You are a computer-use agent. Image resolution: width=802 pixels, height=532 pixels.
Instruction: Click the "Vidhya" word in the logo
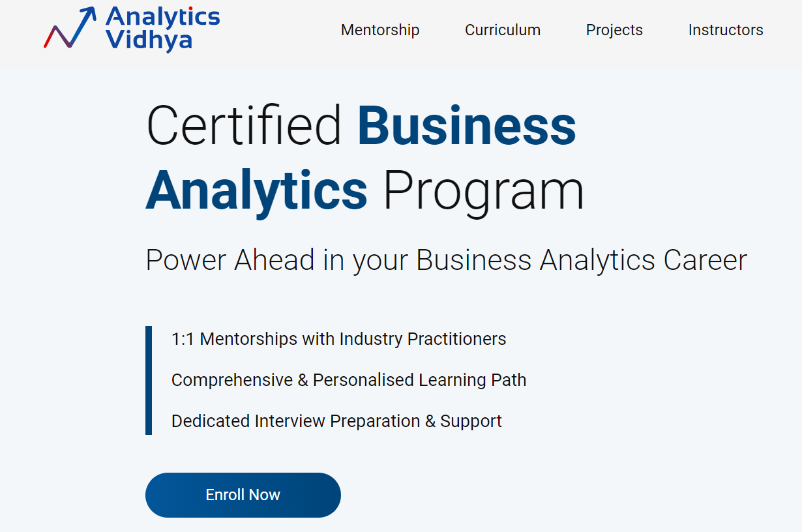point(149,40)
